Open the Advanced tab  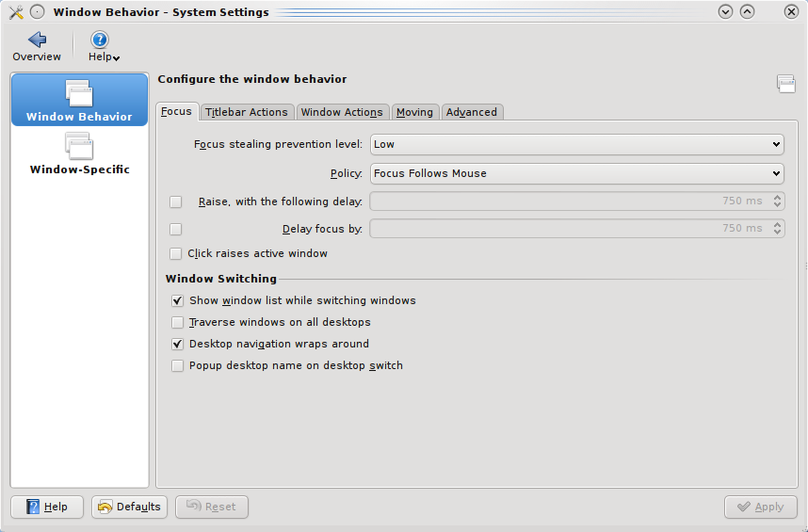click(472, 112)
